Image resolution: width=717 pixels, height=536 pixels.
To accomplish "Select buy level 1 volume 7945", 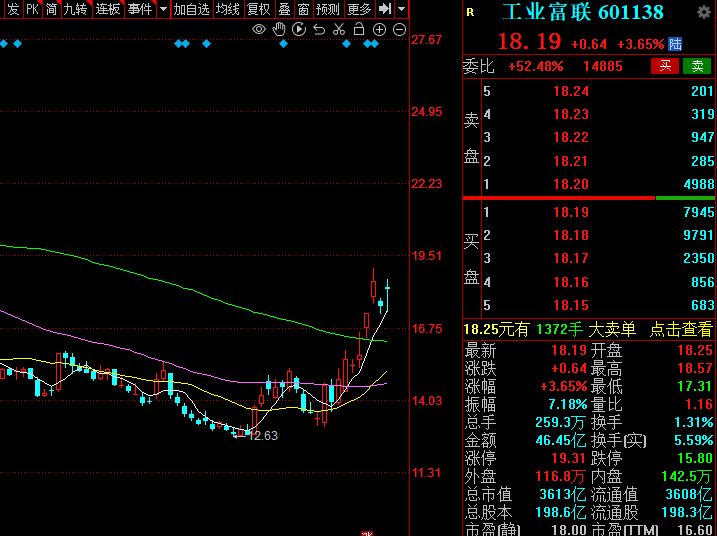I will [x=699, y=212].
